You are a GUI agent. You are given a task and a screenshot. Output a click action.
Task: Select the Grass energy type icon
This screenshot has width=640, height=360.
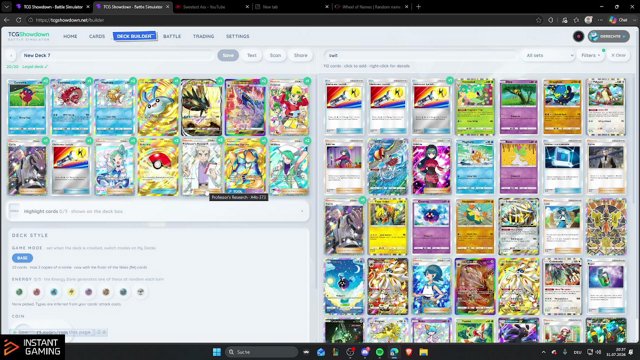(x=19, y=292)
